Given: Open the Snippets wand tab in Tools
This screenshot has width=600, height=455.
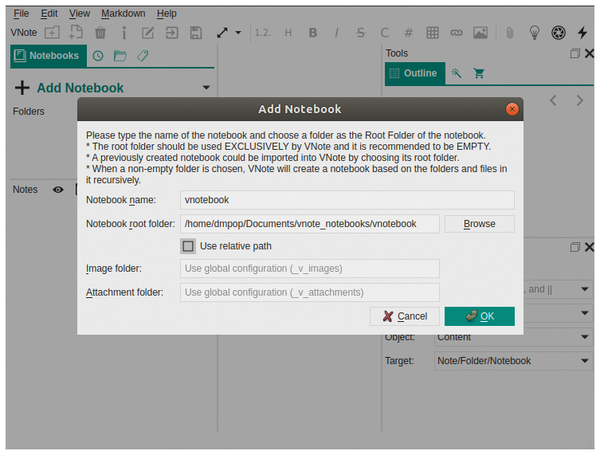Looking at the screenshot, I should tap(456, 73).
